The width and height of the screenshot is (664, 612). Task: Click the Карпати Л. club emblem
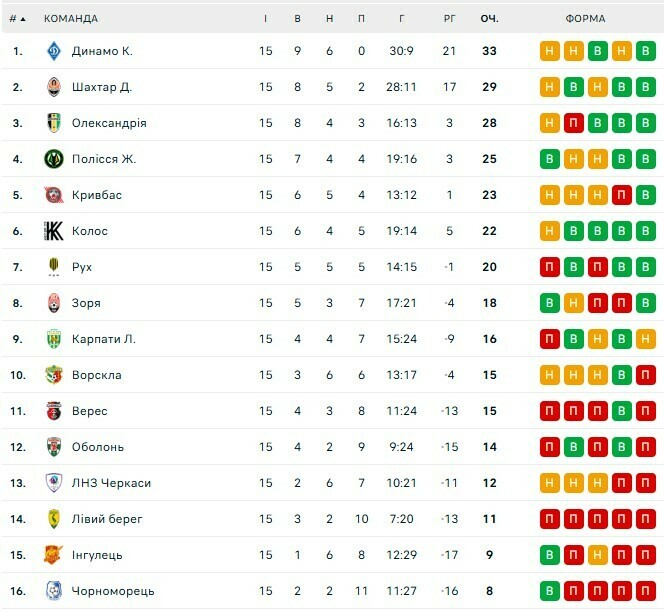54,339
